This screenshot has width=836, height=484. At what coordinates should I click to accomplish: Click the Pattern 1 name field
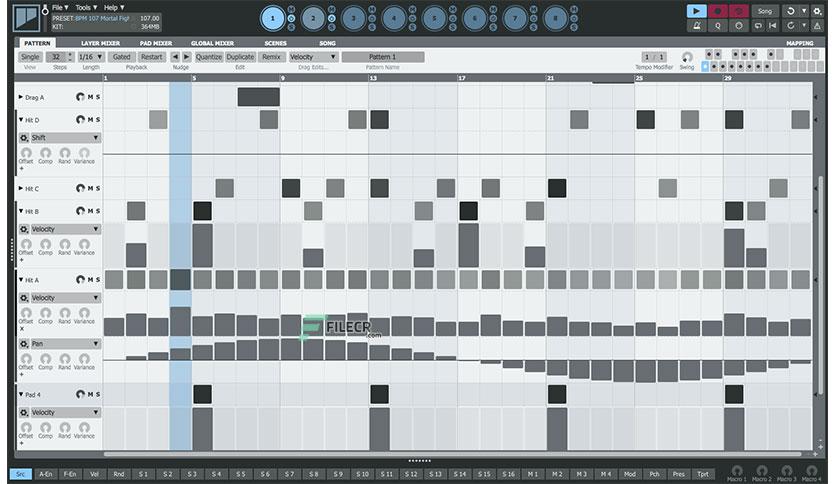[383, 57]
